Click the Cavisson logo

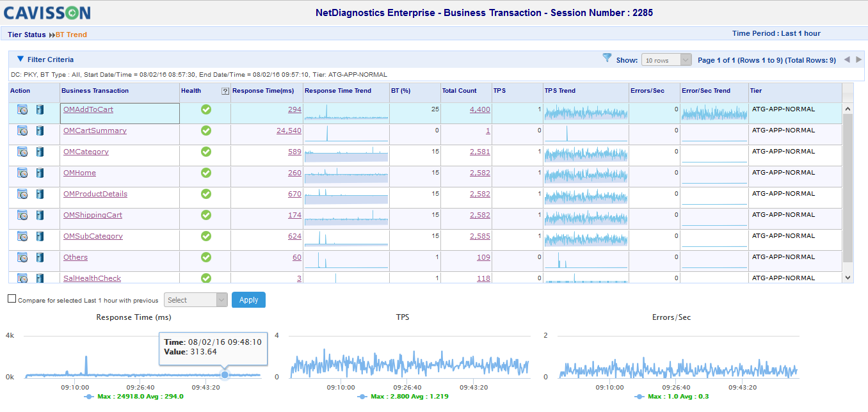[47, 13]
